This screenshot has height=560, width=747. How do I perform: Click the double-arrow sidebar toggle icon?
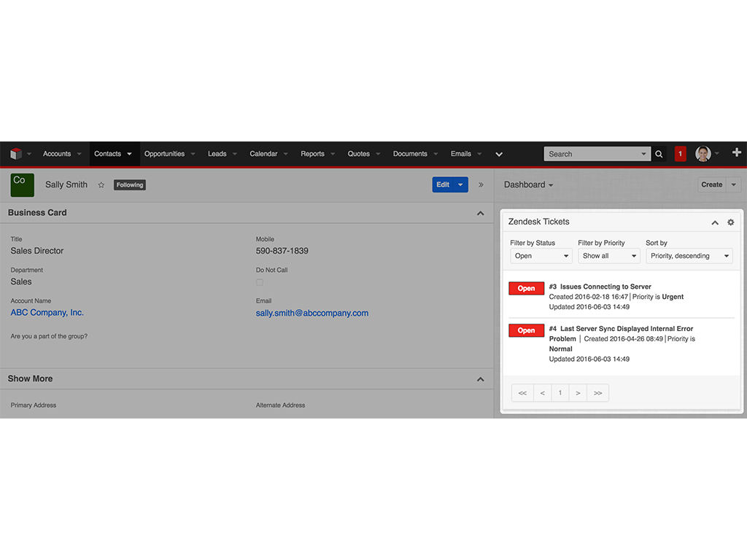click(481, 185)
